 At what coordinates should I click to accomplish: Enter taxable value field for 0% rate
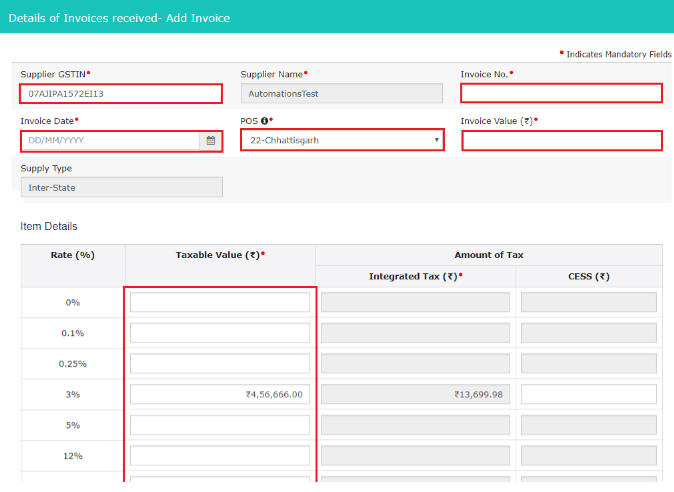220,302
